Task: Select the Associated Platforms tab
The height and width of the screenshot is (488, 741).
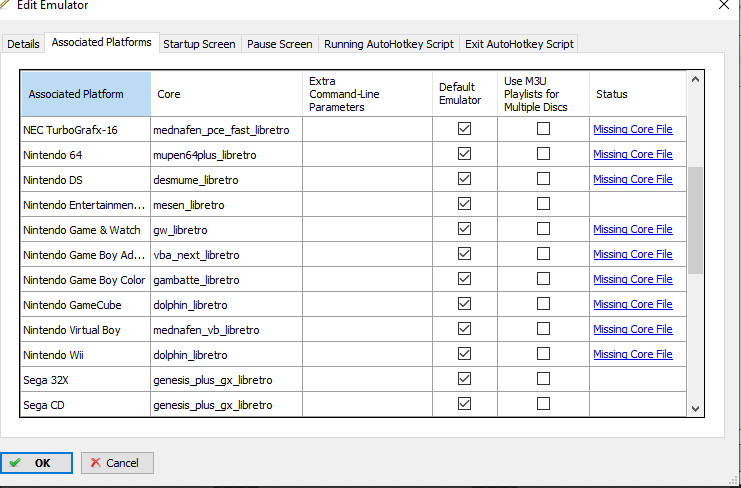Action: [x=101, y=43]
